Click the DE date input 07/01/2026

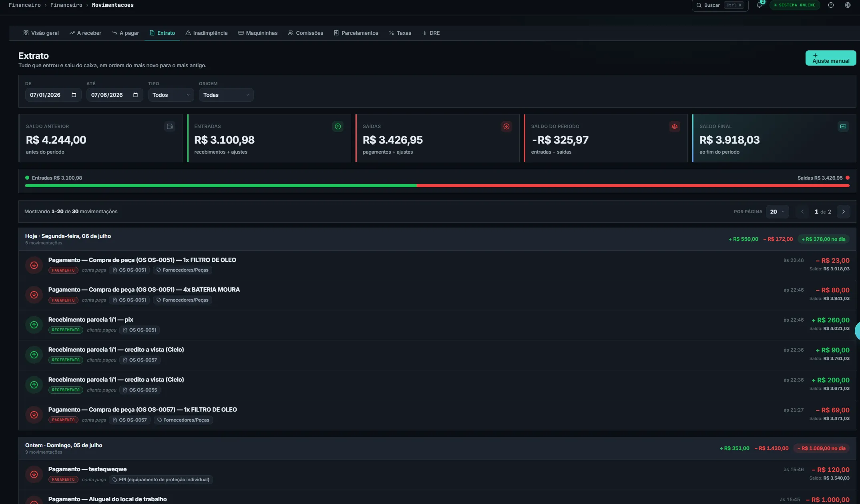(x=53, y=95)
